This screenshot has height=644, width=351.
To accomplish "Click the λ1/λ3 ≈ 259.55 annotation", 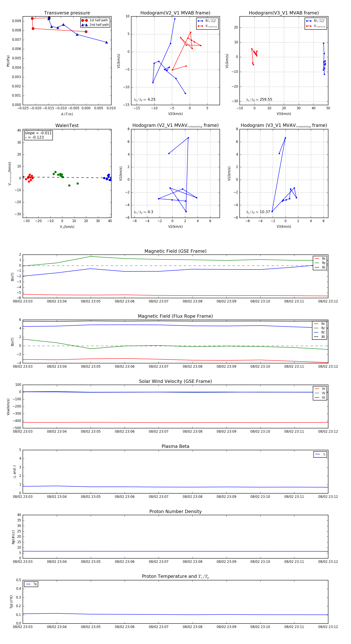I will 259,100.
